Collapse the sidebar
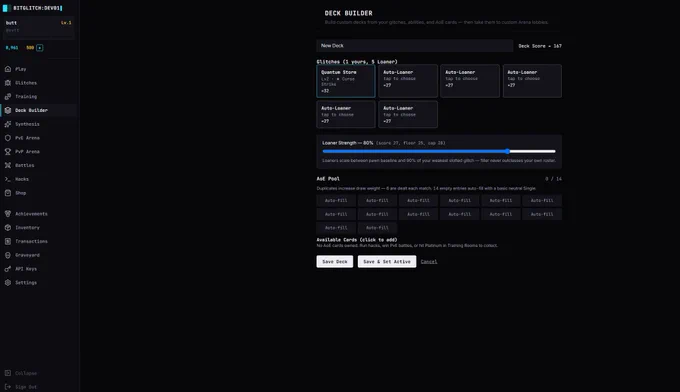The image size is (680, 392). [21, 373]
